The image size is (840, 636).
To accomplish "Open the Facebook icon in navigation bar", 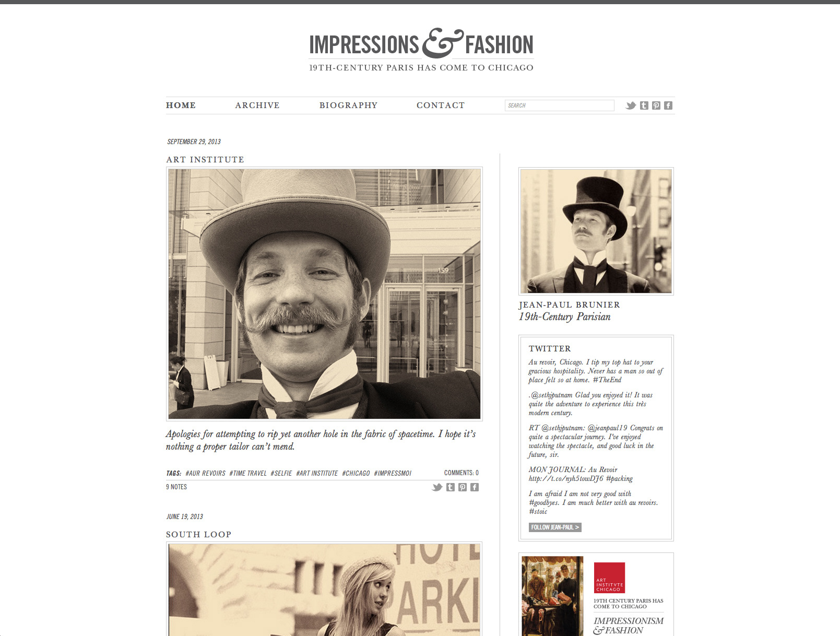I will coord(668,105).
